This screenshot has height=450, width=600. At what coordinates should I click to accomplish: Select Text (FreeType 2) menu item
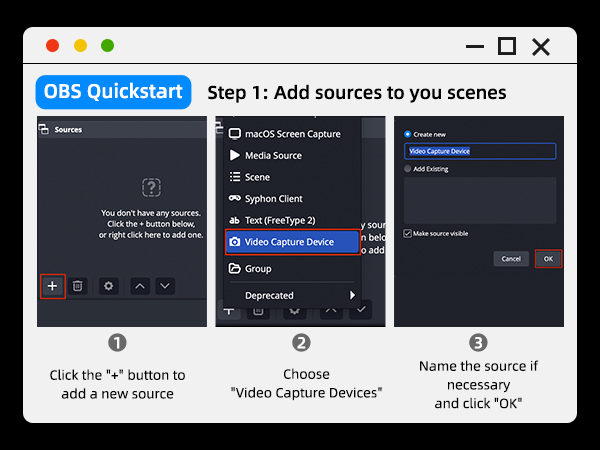[x=292, y=220]
